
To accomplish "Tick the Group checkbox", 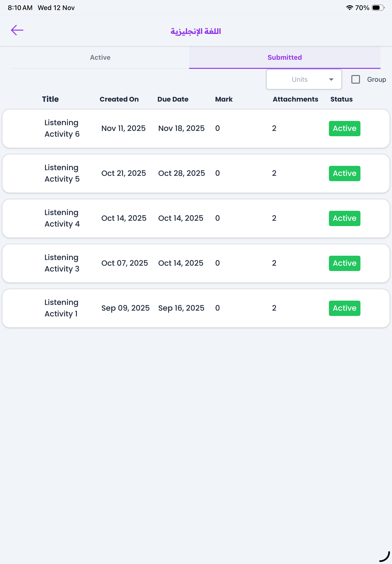I will (355, 79).
